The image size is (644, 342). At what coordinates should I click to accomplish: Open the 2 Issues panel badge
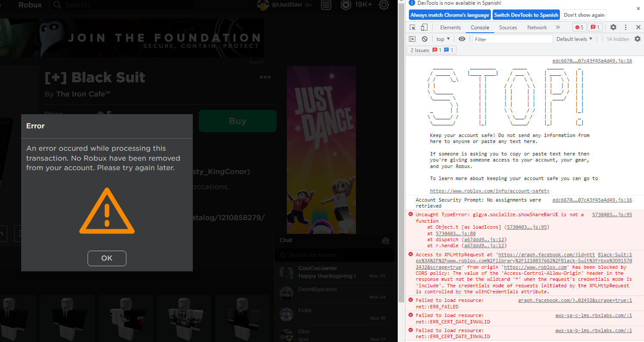pyautogui.click(x=430, y=50)
